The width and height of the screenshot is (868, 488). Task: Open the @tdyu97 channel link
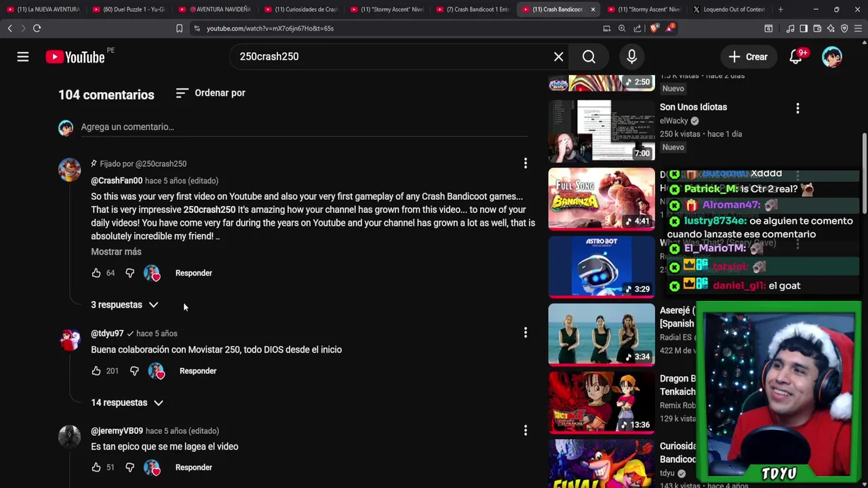coord(107,333)
